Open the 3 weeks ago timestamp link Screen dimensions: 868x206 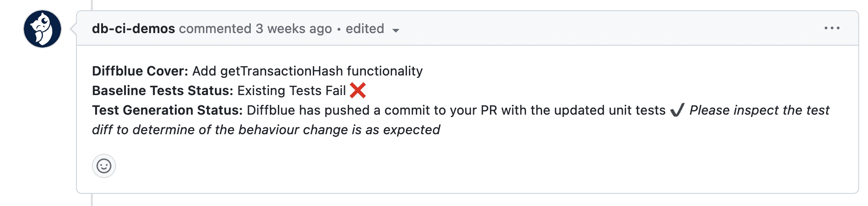coord(294,29)
